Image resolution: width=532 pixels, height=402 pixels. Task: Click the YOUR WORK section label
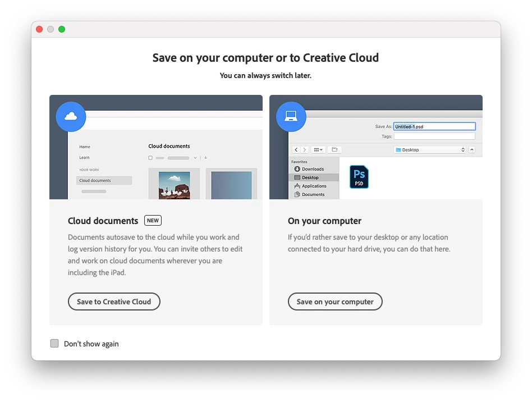[89, 170]
